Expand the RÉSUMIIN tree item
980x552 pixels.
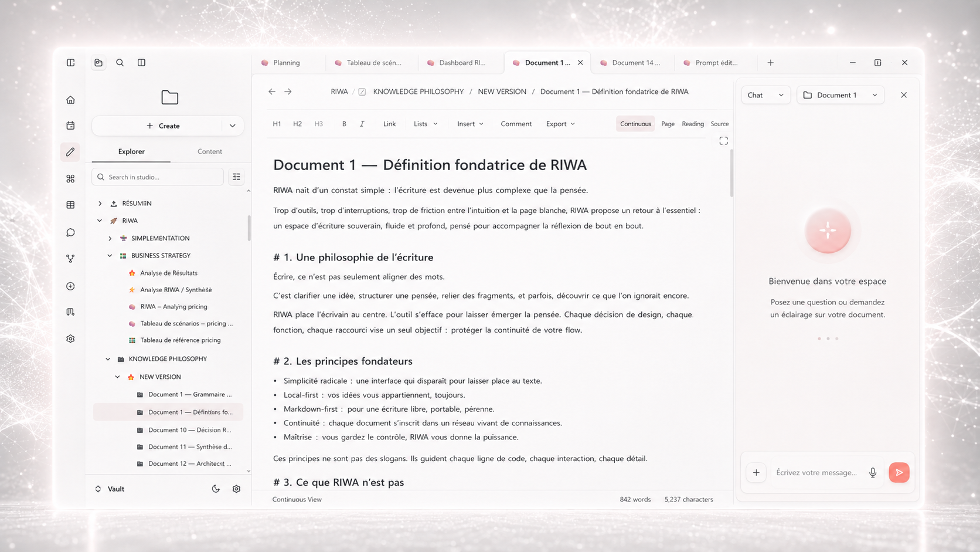point(100,204)
